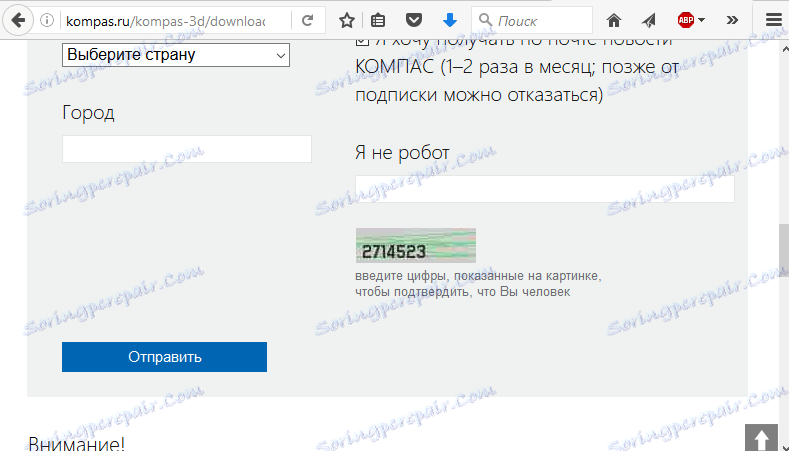Toggle the KOMPAS news subscription checkbox
789x451 pixels.
362,41
